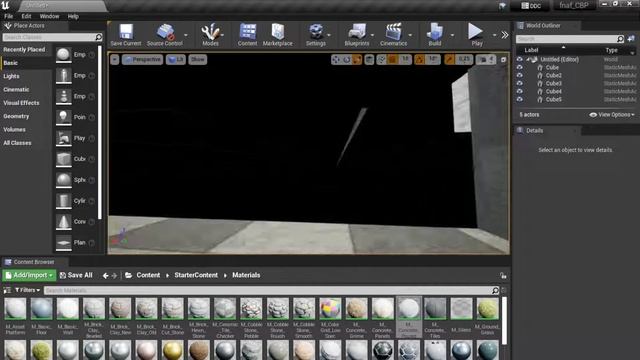Click the search icon in Place Actors
This screenshot has height=360, width=640.
pos(98,37)
